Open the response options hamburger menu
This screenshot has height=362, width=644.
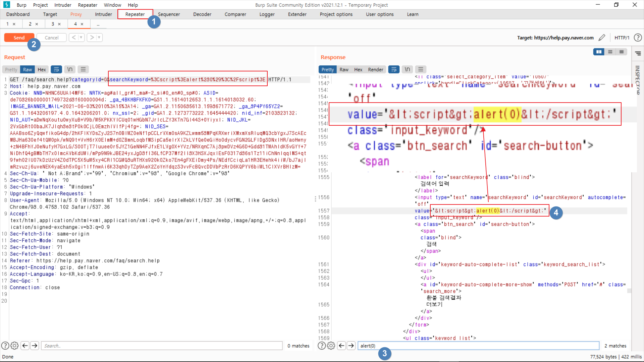tap(421, 69)
